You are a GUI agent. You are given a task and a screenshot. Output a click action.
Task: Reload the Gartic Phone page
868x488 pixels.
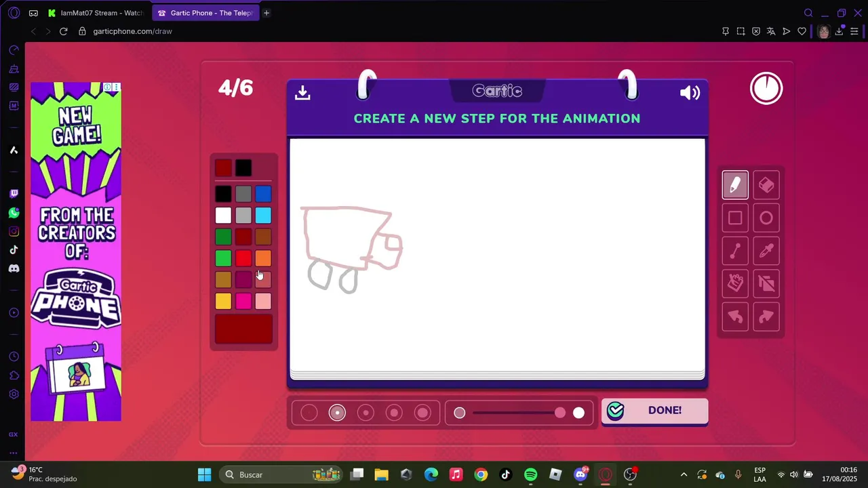click(64, 31)
